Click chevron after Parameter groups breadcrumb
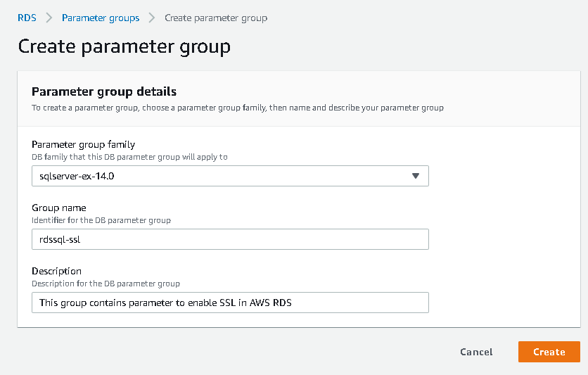Viewport: 588px width, 375px height. 152,18
